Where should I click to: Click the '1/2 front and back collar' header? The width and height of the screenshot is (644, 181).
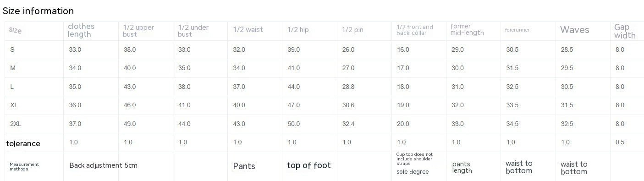tap(415, 30)
